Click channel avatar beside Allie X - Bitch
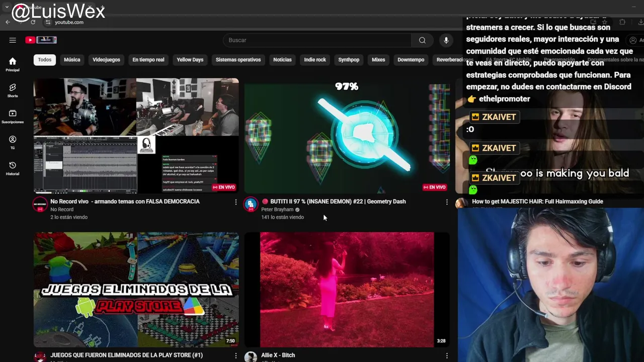 tap(251, 357)
